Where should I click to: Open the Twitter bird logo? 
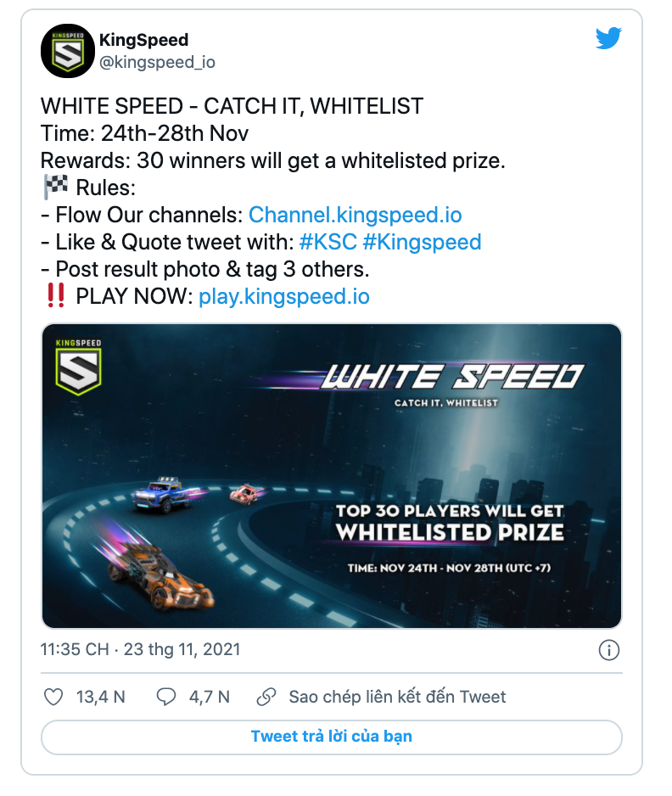pyautogui.click(x=608, y=39)
